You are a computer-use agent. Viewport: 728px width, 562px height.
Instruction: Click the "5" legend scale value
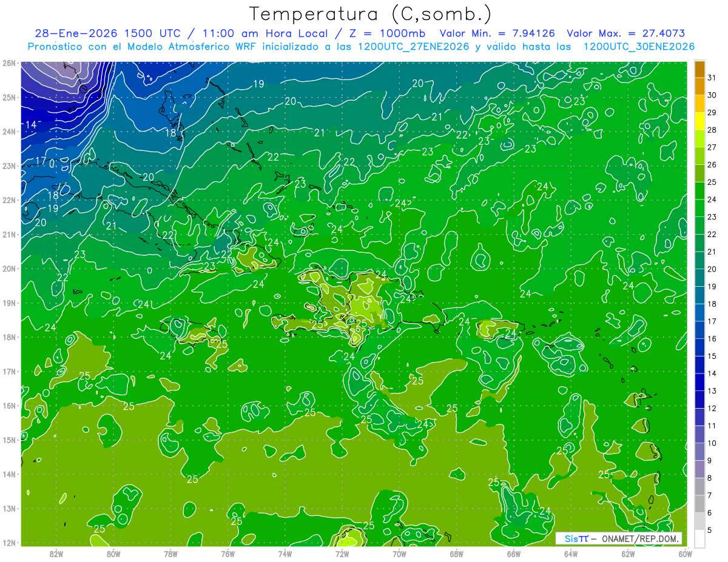[710, 531]
